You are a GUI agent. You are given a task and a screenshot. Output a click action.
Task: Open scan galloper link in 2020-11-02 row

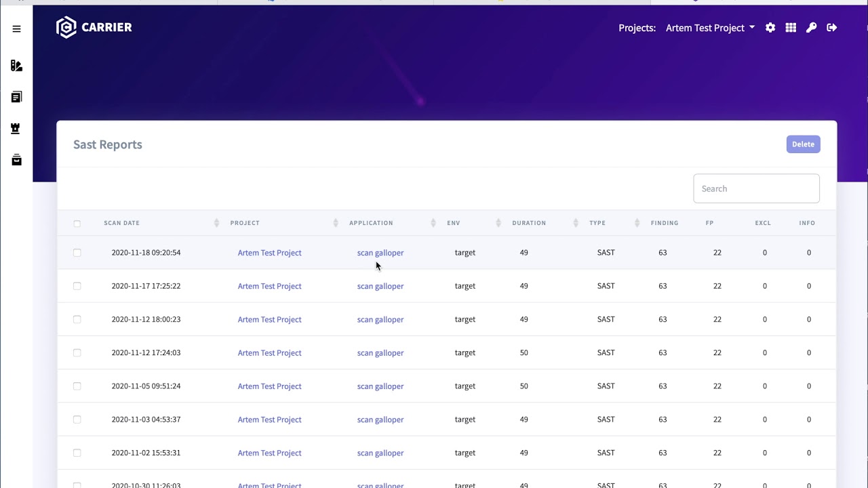[380, 453]
